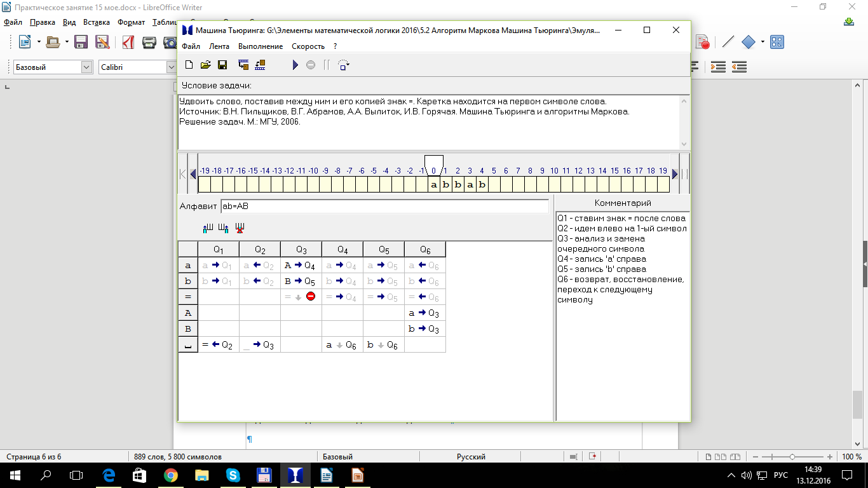Open the Правка menu in Writer
The height and width of the screenshot is (488, 868).
click(x=43, y=22)
